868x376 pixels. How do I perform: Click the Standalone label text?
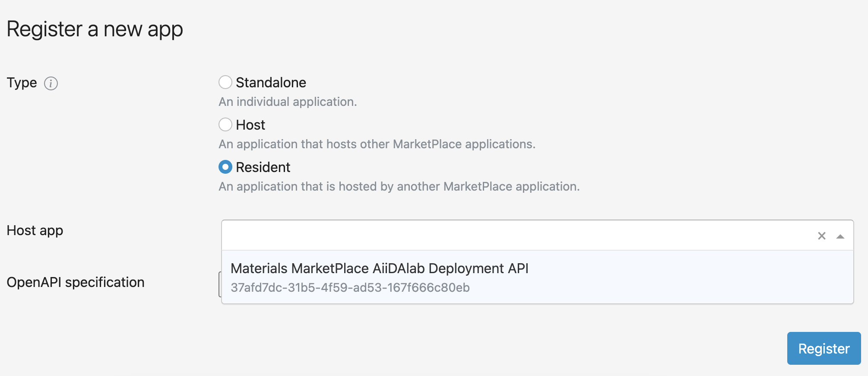coord(271,82)
